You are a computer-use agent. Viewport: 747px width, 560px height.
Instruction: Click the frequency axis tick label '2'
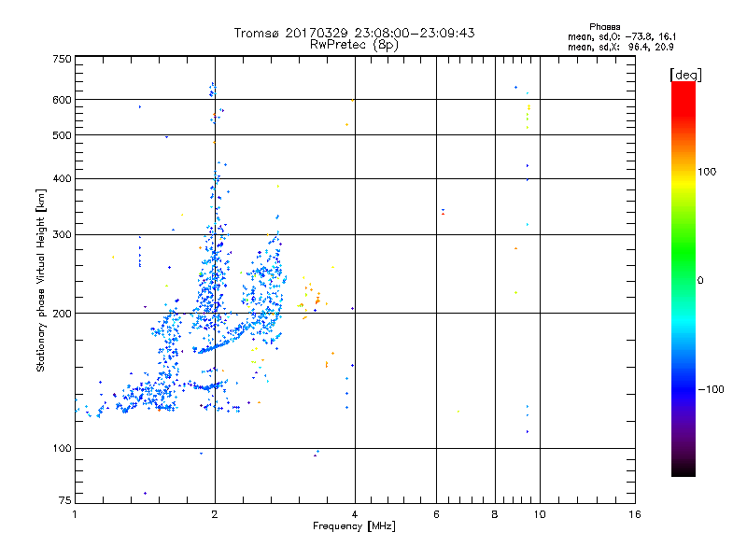point(215,514)
